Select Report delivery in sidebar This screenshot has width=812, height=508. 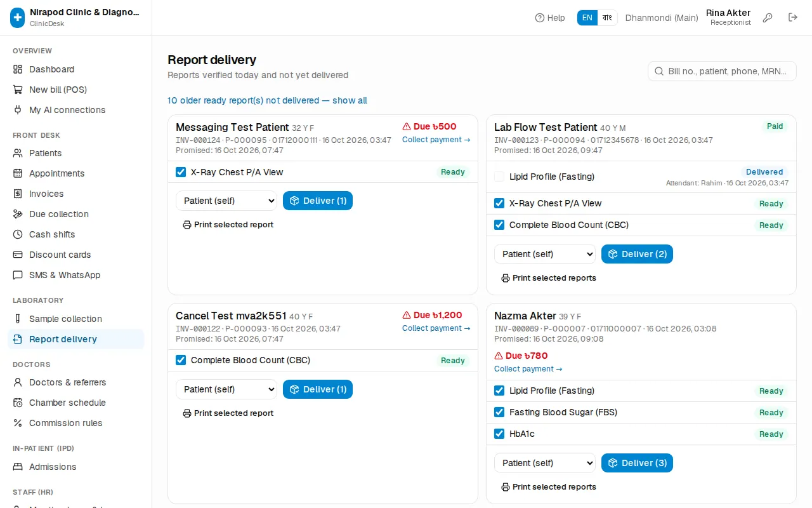pos(76,339)
